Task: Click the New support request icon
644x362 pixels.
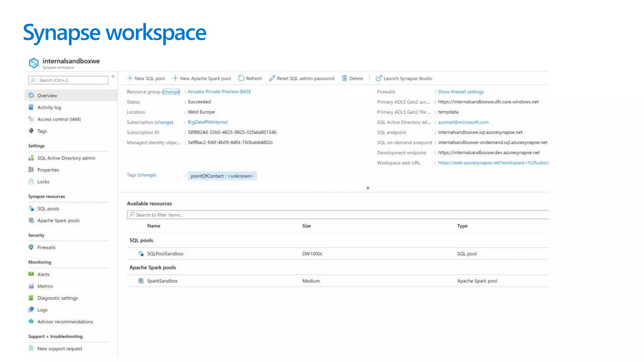Action: point(31,348)
